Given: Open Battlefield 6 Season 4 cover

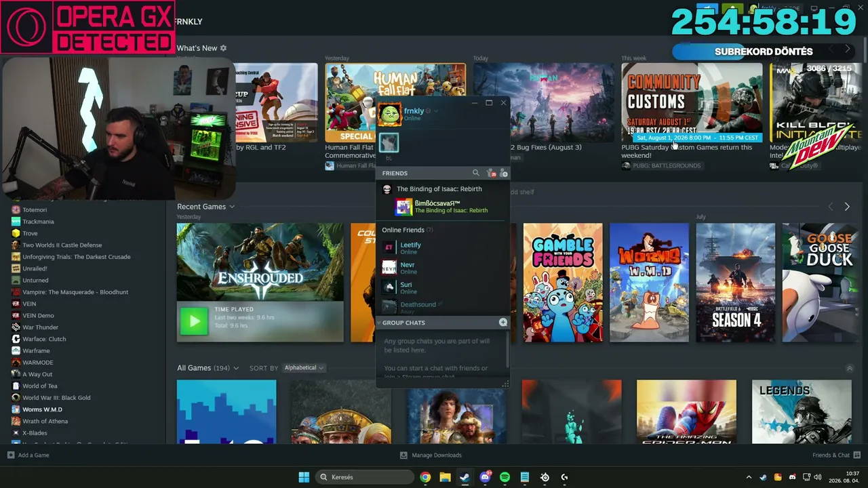Looking at the screenshot, I should pos(735,283).
